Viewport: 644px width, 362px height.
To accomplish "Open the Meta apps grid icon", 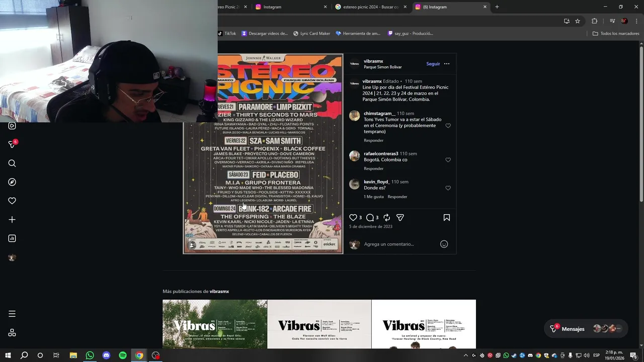I will [x=12, y=333].
